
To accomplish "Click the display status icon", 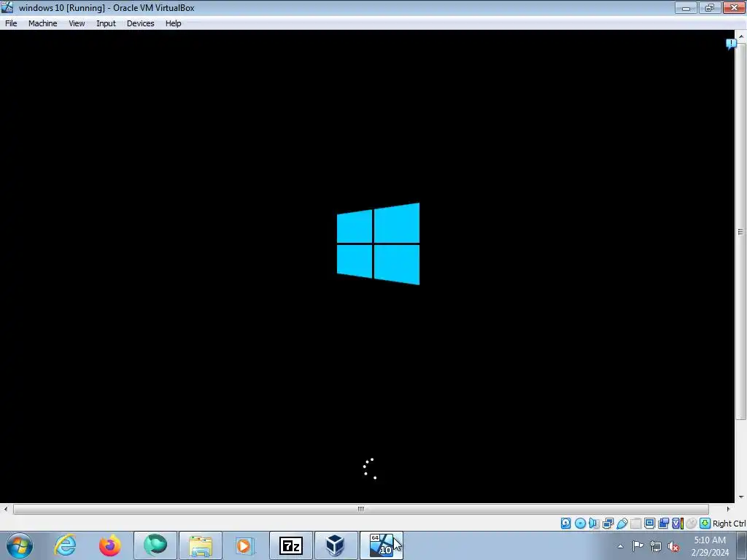I will click(649, 524).
